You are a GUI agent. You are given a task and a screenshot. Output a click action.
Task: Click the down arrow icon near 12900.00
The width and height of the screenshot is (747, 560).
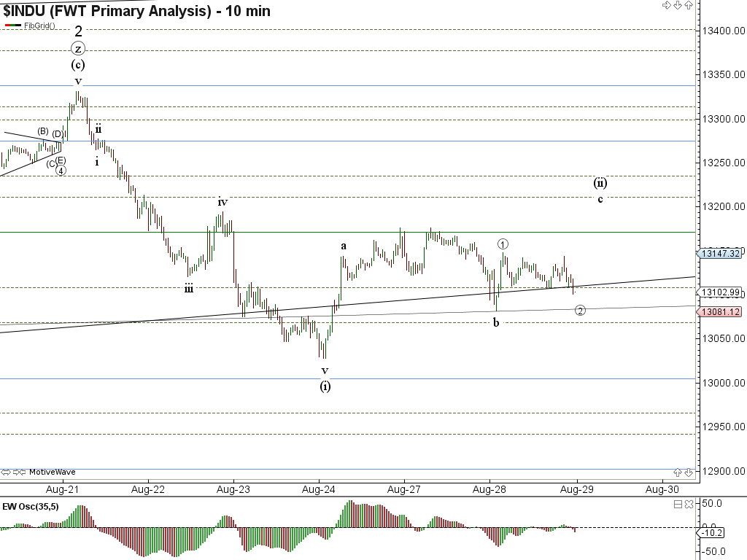coord(688,472)
